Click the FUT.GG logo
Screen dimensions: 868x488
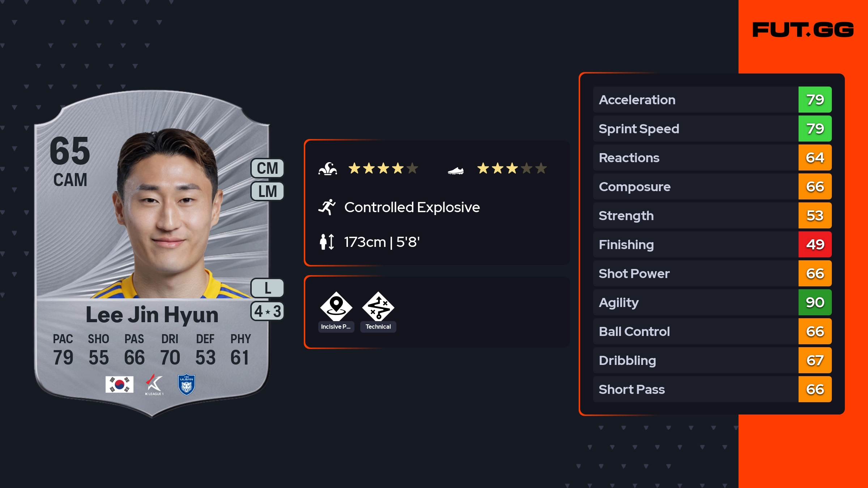tap(803, 30)
